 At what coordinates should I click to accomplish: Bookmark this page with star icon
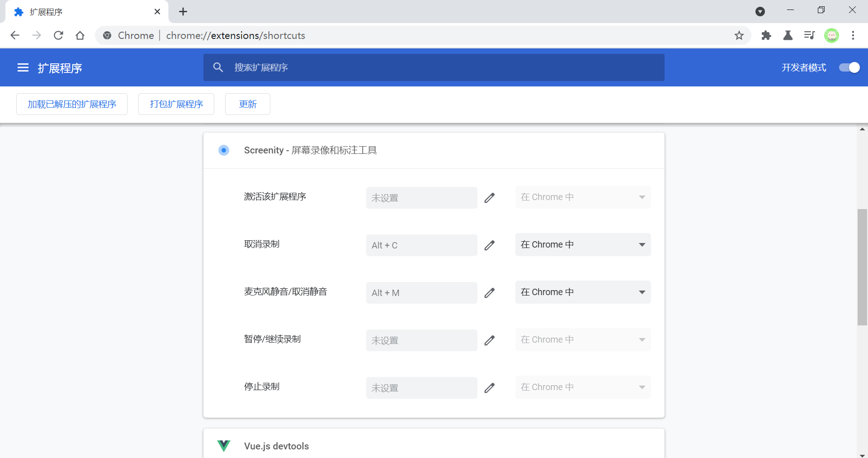[x=739, y=35]
